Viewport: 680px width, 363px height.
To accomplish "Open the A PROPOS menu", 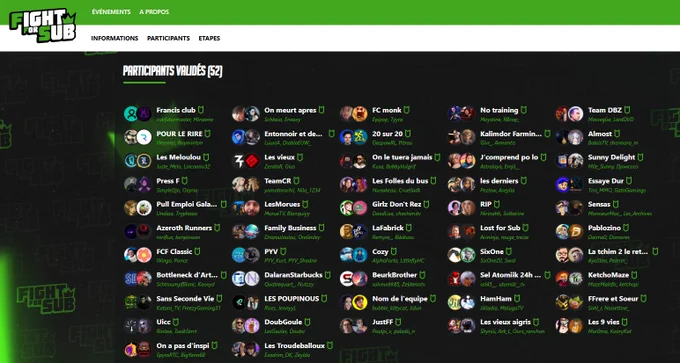I will pos(154,12).
